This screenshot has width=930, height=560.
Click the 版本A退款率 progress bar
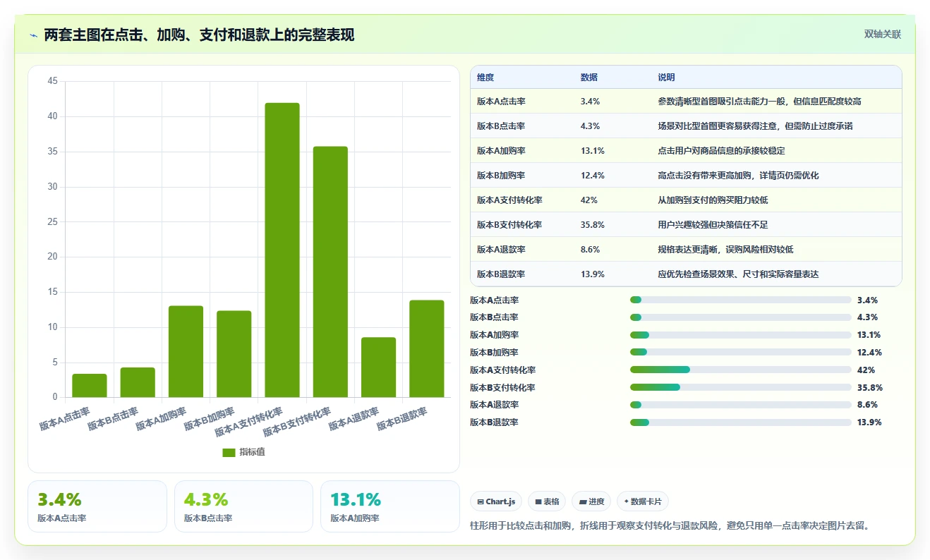[x=740, y=405]
